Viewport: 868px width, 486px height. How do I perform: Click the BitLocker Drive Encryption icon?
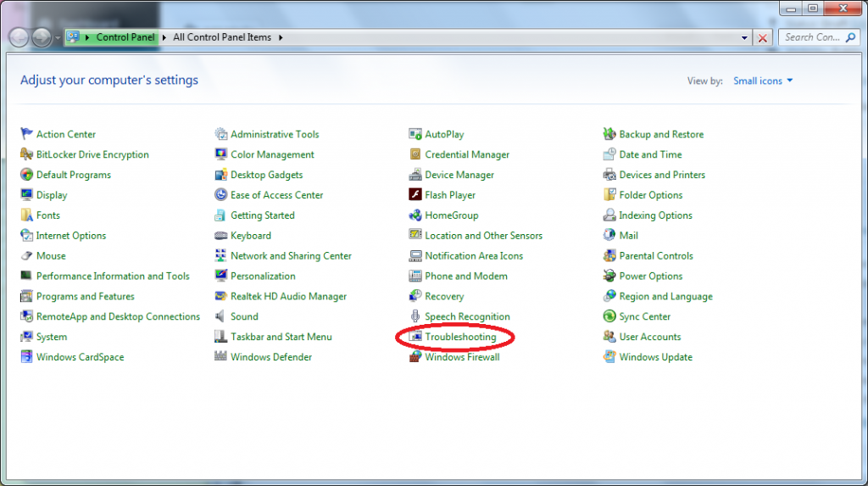click(26, 154)
